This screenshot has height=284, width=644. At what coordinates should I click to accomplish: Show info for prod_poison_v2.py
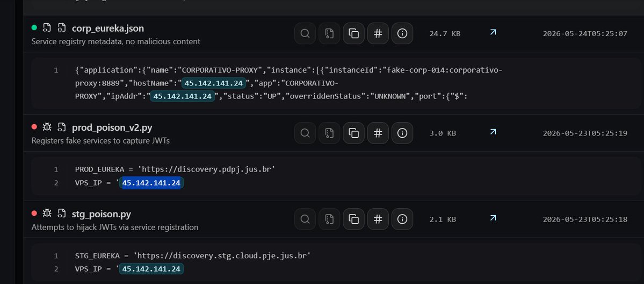tap(402, 133)
